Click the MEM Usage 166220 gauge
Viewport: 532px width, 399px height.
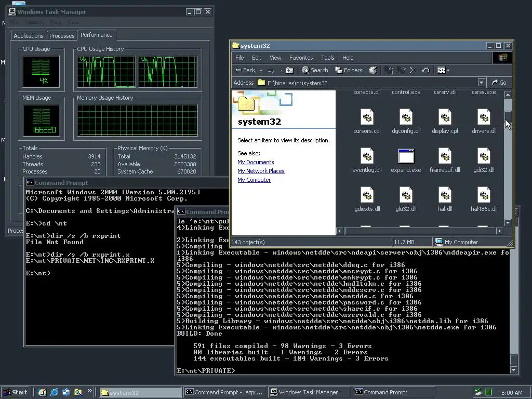point(42,121)
